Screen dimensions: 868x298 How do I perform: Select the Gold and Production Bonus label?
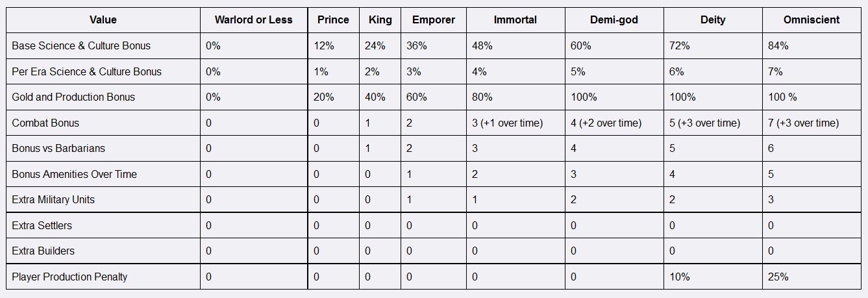pyautogui.click(x=73, y=97)
